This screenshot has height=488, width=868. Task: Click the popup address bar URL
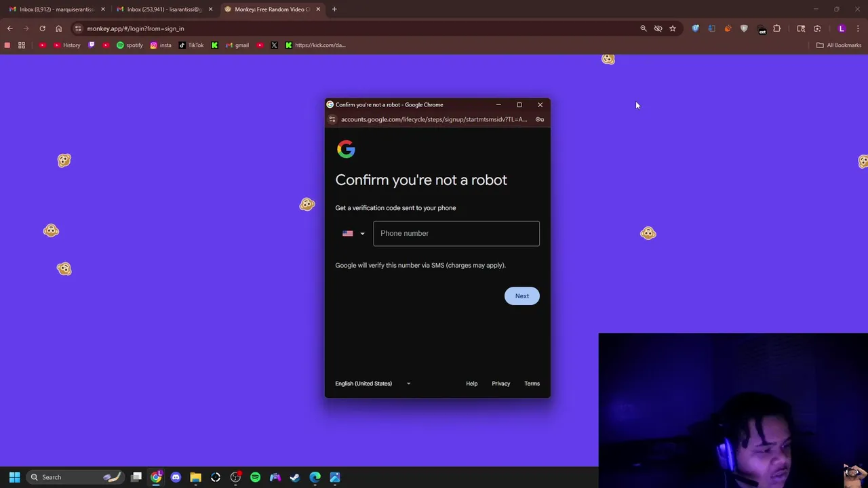coord(434,119)
